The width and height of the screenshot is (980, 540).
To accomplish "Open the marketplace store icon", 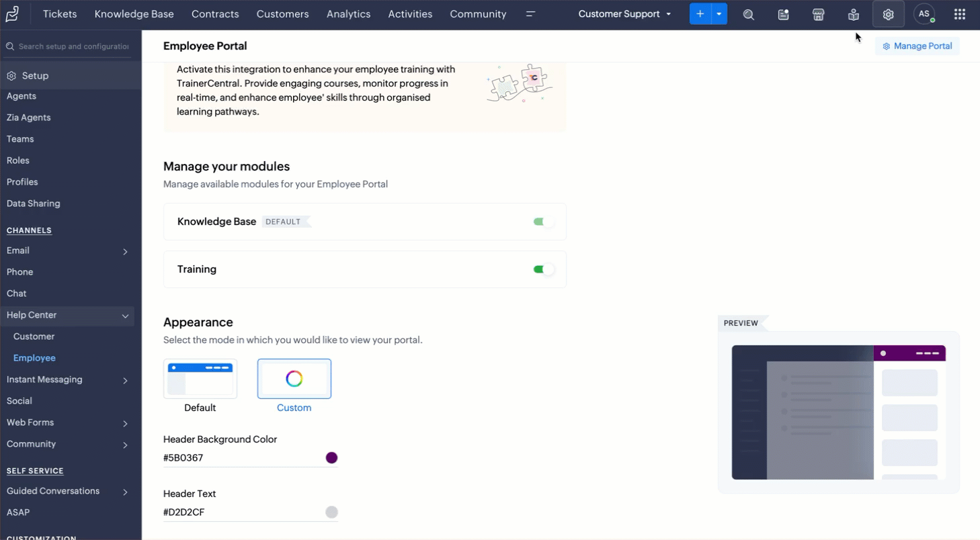I will click(x=818, y=15).
